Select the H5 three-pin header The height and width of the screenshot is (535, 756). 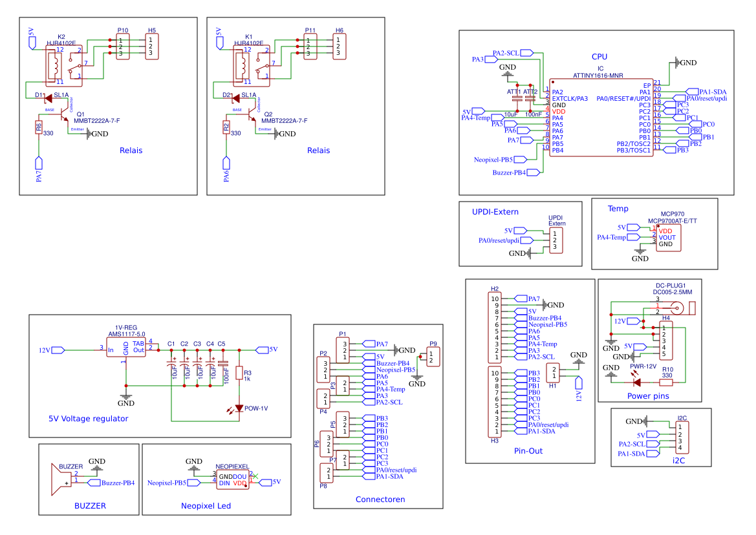pyautogui.click(x=152, y=47)
